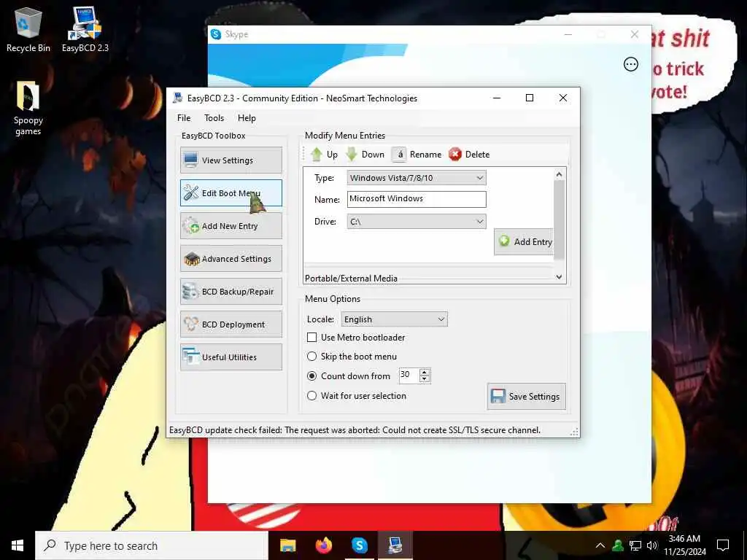Click scroll up arrow in entry panel
This screenshot has height=560, width=747.
(x=560, y=174)
